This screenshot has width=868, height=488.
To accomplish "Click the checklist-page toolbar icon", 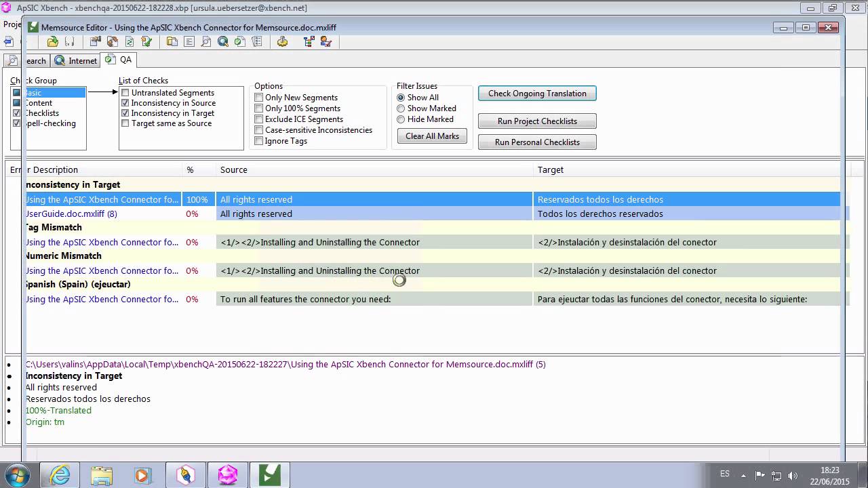I will pyautogui.click(x=257, y=41).
